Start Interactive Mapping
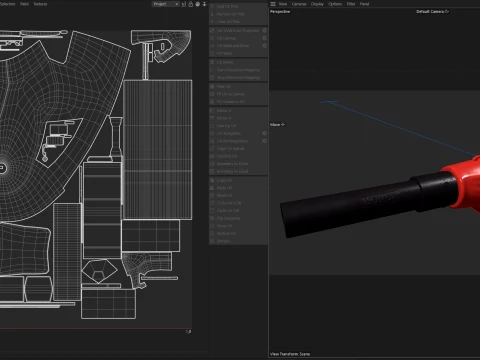 coord(238,70)
